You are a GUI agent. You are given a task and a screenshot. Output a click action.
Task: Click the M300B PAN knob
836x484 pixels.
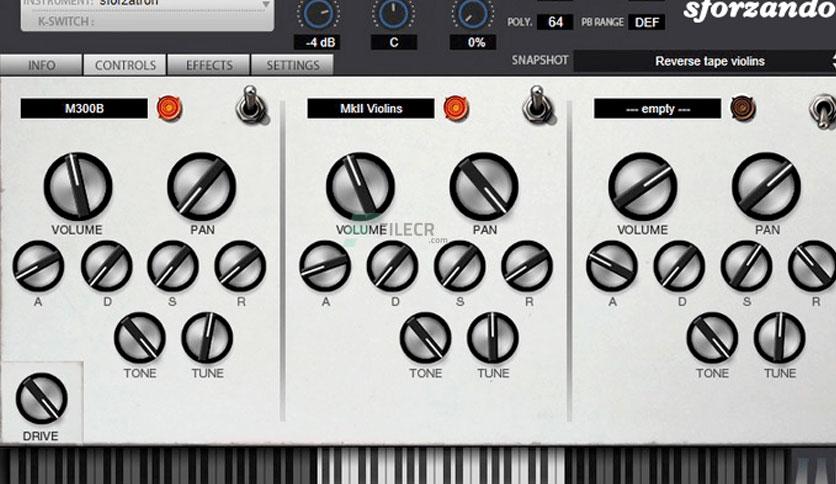202,187
